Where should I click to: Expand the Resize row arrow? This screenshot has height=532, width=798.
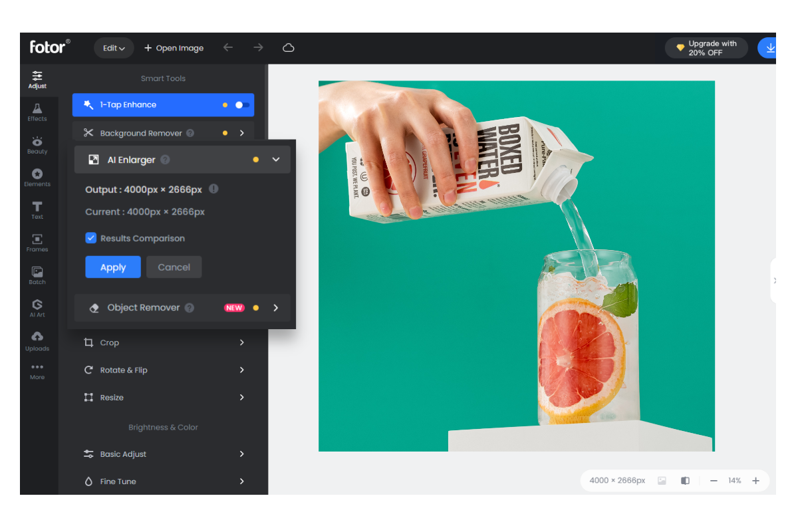click(x=242, y=397)
